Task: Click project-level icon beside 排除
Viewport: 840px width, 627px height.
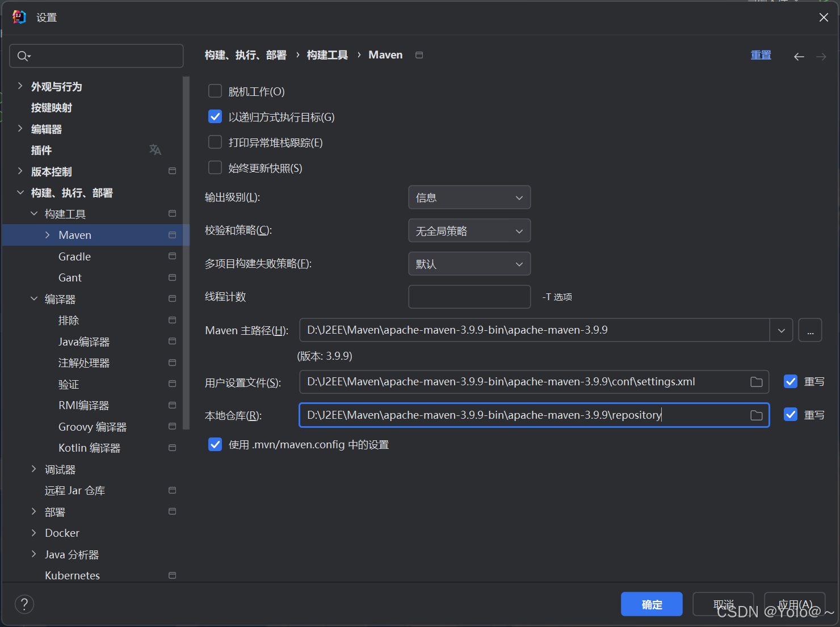Action: [x=173, y=320]
